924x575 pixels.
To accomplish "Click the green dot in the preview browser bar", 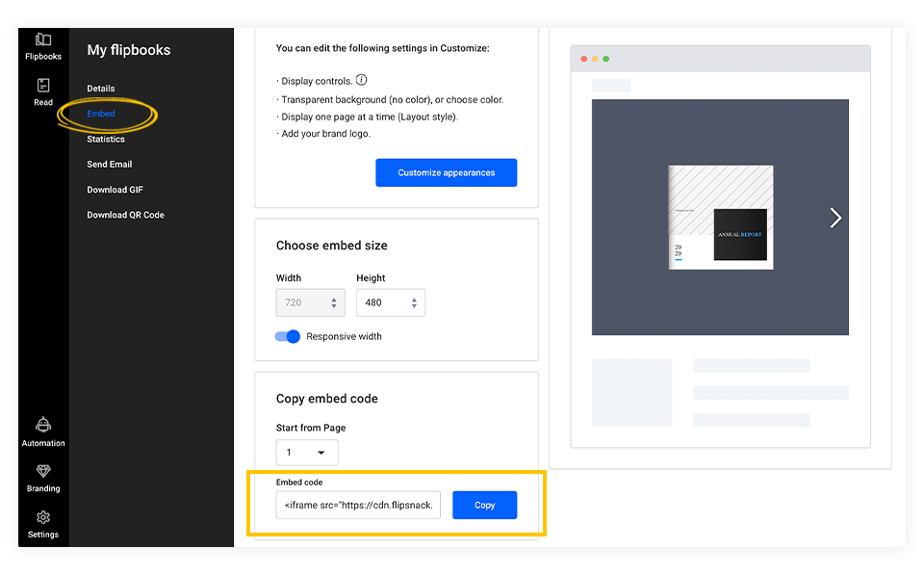I will [x=606, y=58].
